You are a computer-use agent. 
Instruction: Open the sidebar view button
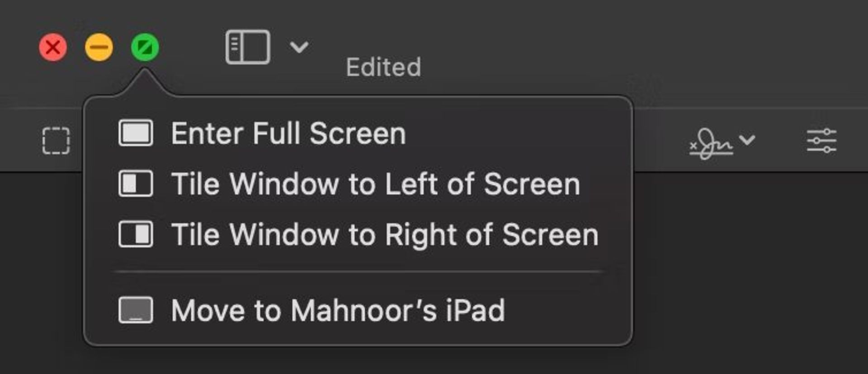click(x=248, y=47)
